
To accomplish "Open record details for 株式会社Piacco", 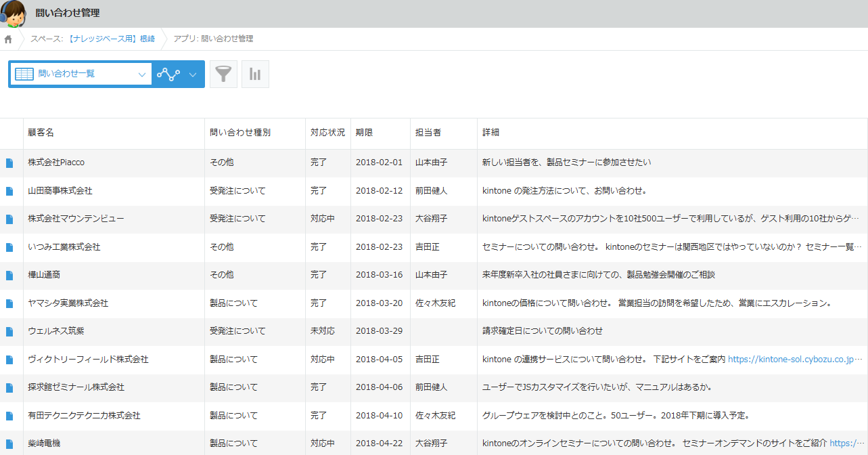I will click(x=9, y=163).
